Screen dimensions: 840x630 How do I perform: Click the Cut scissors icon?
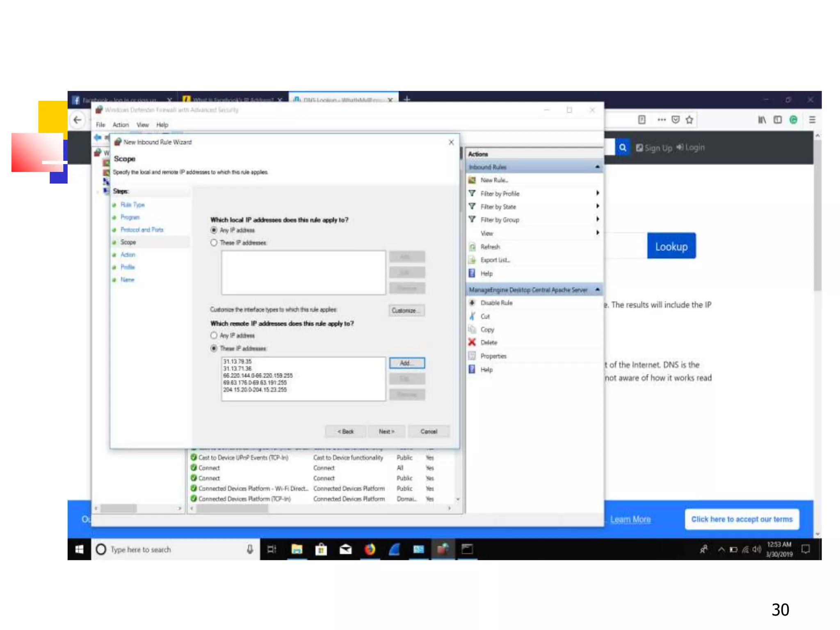[472, 316]
